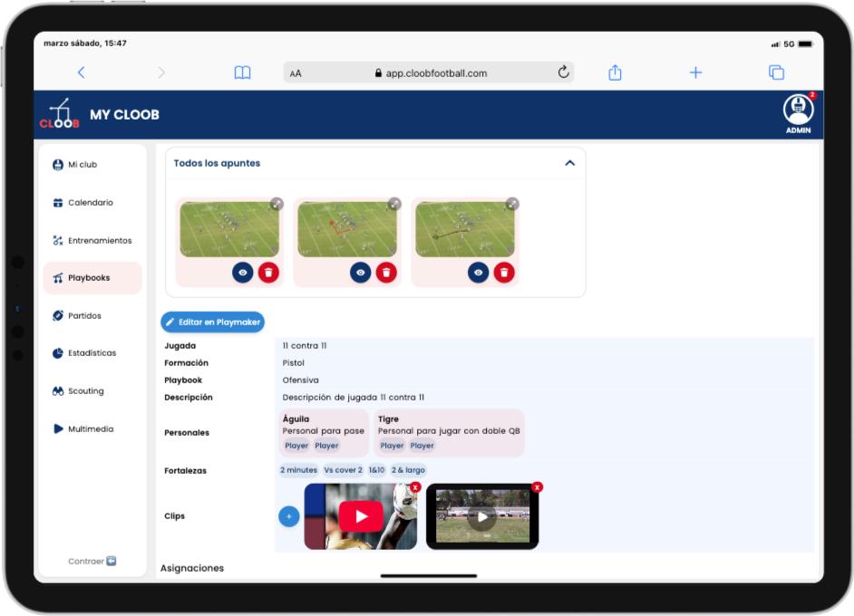
Task: Click the Safari tabs overview icon
Action: (x=776, y=72)
